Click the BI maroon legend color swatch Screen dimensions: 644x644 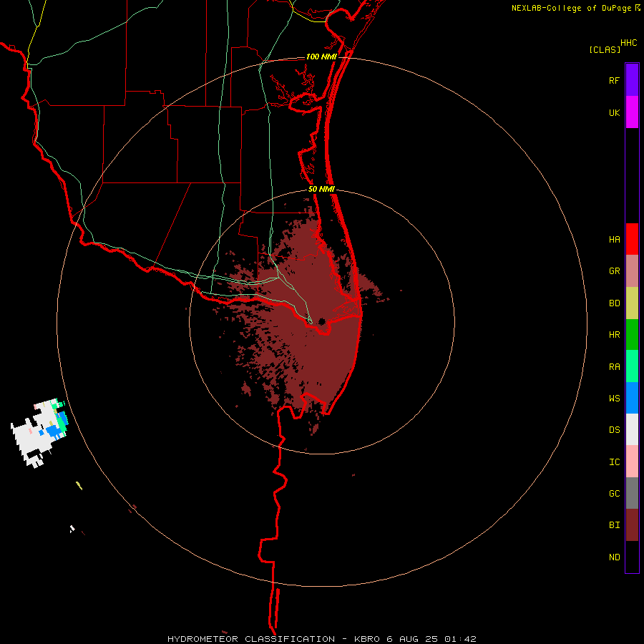coord(632,525)
